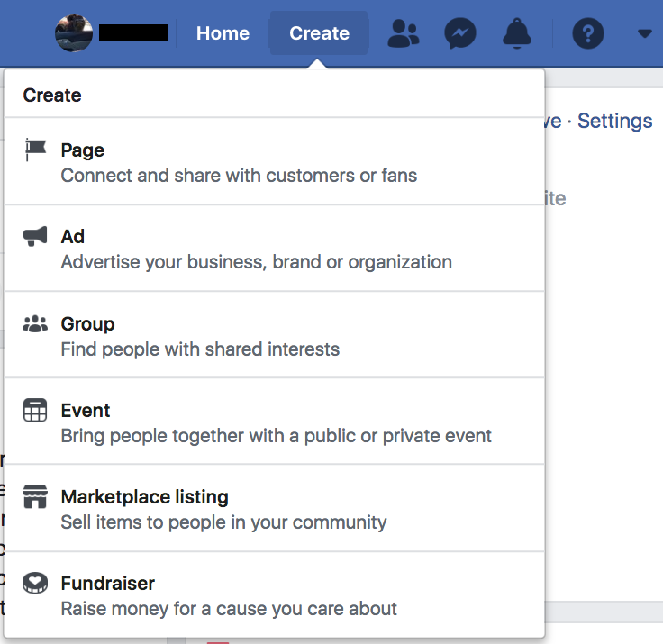Image resolution: width=663 pixels, height=644 pixels.
Task: Click the profile picture thumbnail
Action: tap(74, 34)
